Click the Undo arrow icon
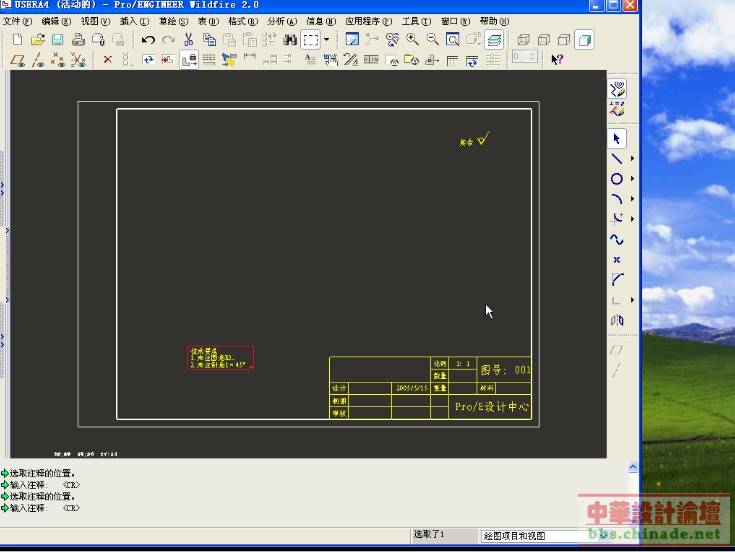The image size is (735, 552). (x=148, y=40)
